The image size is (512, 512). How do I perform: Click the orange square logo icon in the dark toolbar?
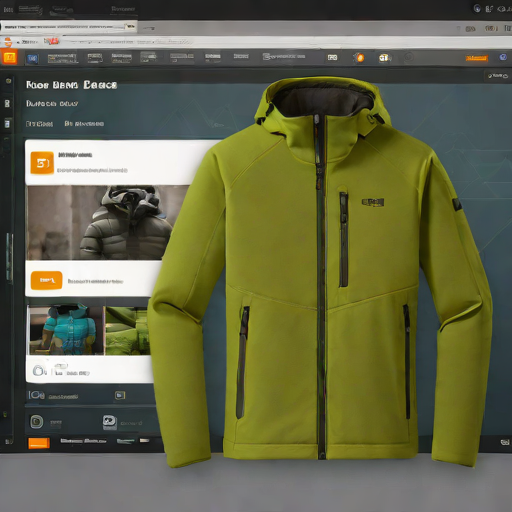point(9,57)
